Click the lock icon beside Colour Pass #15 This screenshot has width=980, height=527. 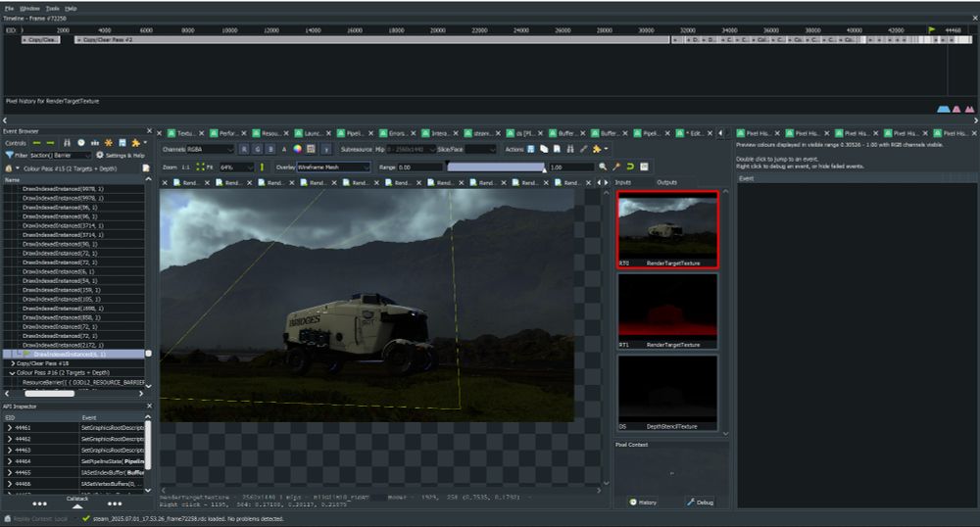click(9, 168)
